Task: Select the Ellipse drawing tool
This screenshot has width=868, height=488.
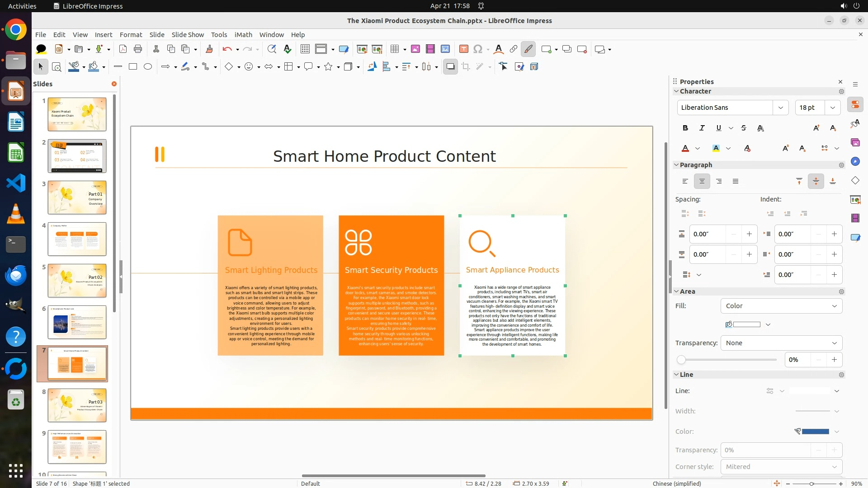Action: point(148,67)
